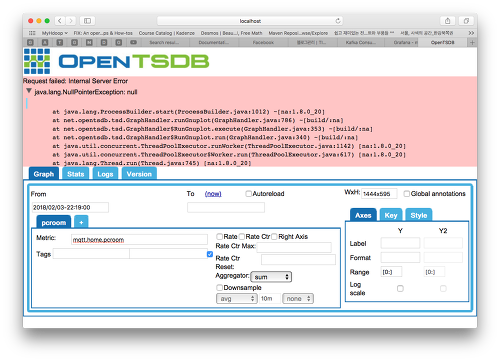Edit the From date field
Screen dimensions: 500x361
point(70,207)
